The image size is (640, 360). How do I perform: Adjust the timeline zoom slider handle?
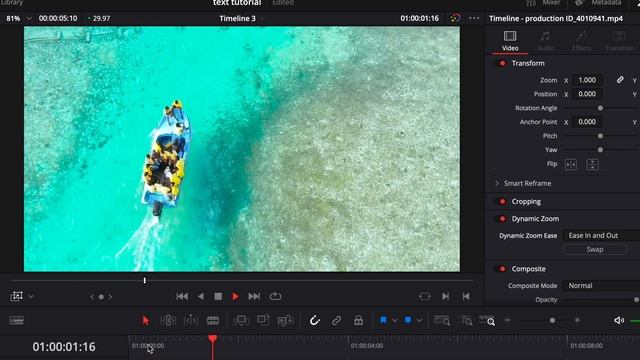[552, 320]
